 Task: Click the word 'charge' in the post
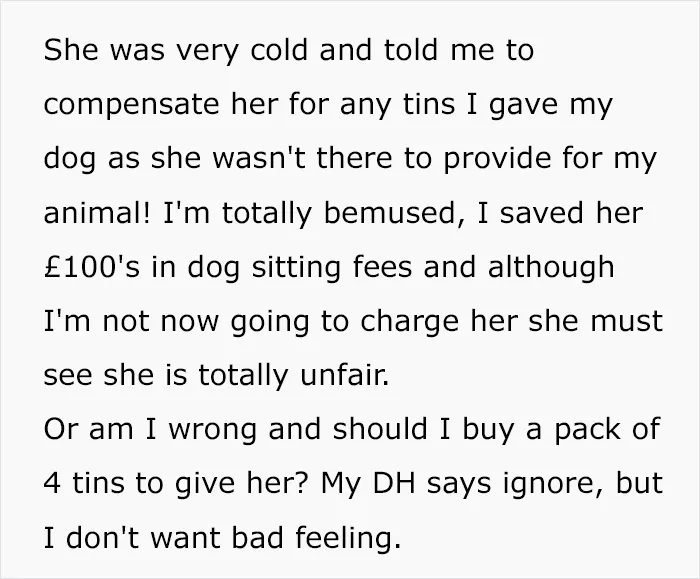tap(409, 322)
